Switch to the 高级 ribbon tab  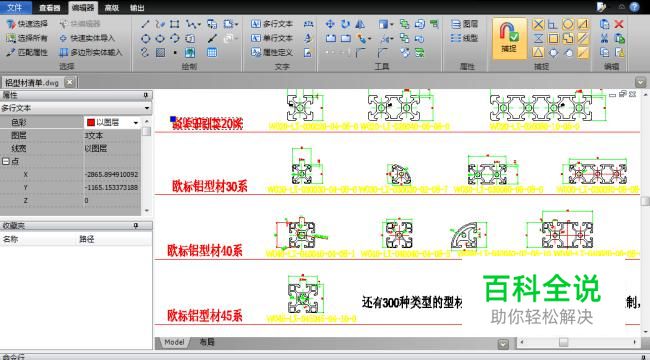112,8
